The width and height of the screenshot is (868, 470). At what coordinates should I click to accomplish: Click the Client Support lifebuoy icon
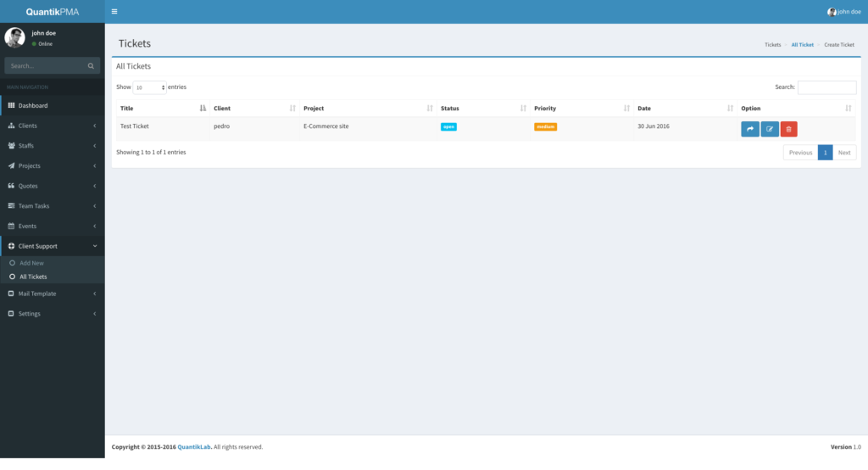click(11, 246)
